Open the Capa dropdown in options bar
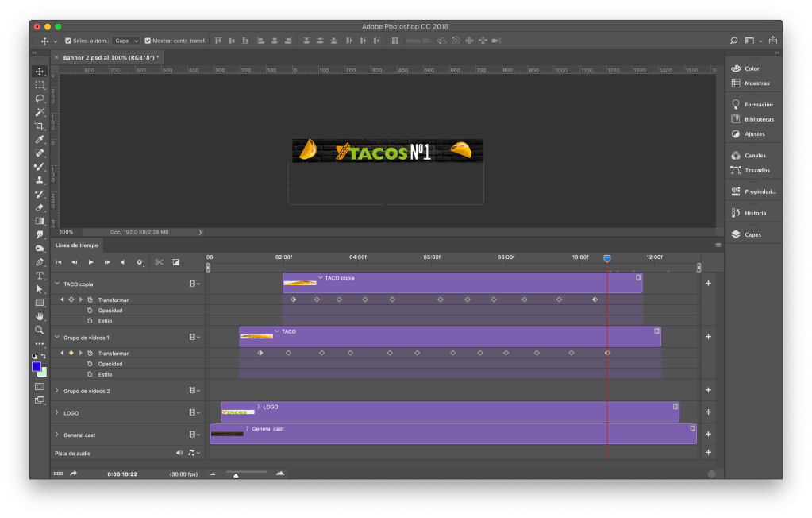 click(x=126, y=41)
